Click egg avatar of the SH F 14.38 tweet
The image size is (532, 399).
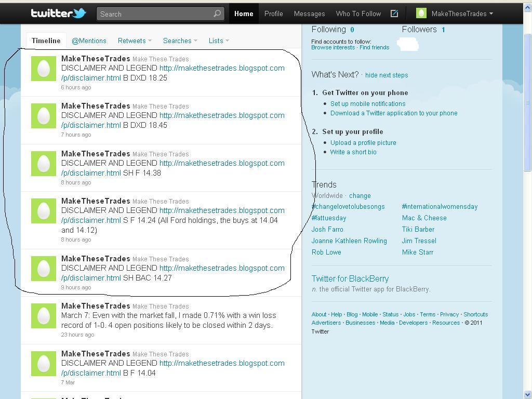(44, 164)
